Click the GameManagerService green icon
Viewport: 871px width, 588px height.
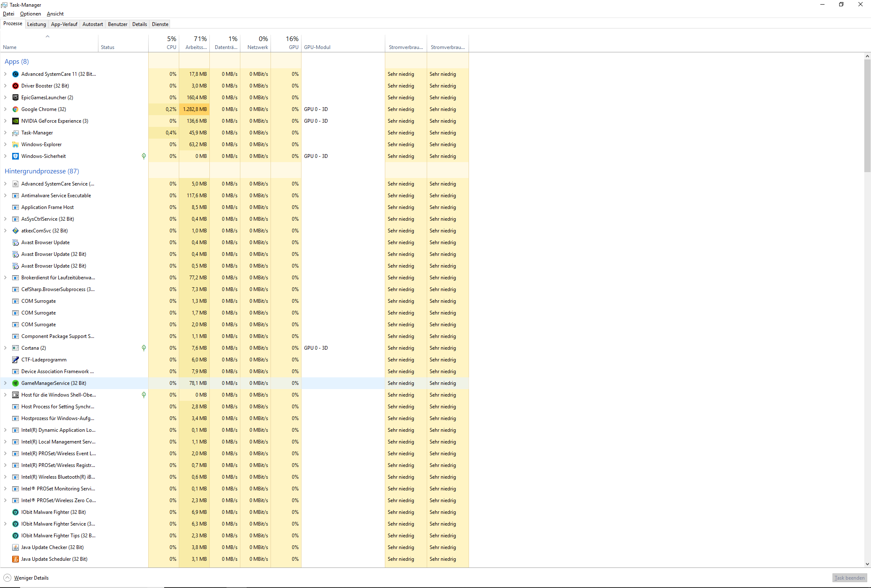coord(15,383)
